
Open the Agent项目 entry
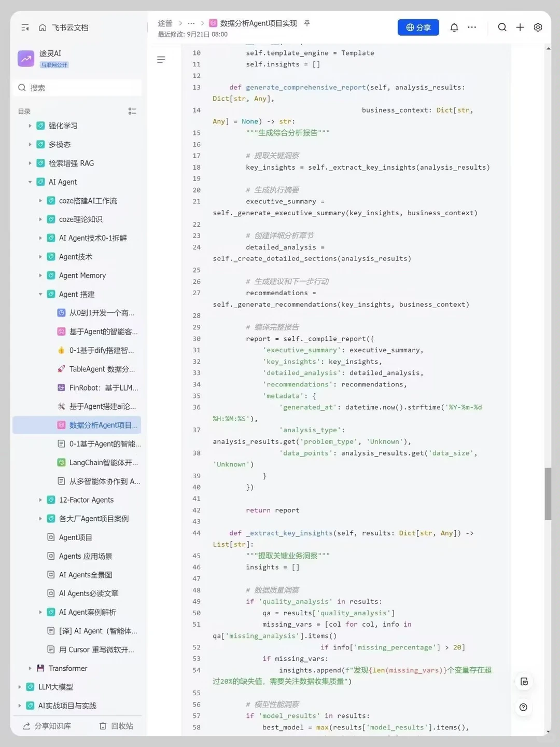[x=76, y=537]
